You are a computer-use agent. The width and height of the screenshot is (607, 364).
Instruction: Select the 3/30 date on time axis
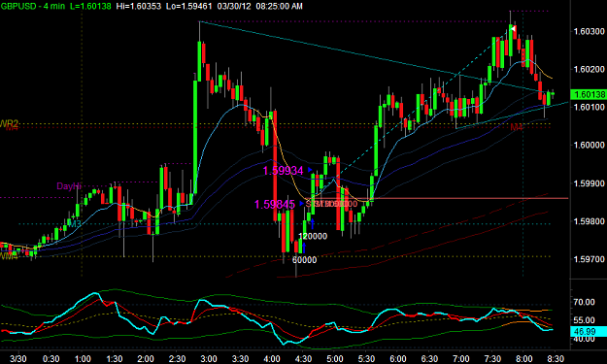coord(17,359)
